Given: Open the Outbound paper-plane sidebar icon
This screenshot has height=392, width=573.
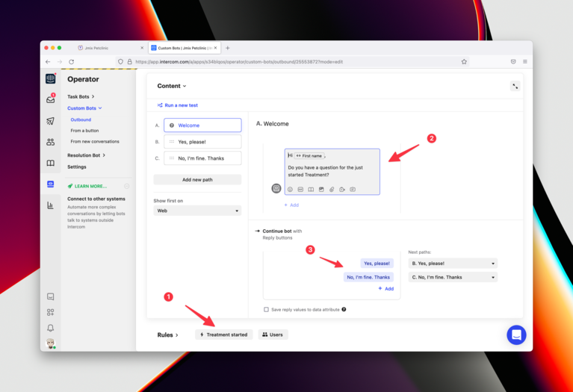Looking at the screenshot, I should (x=51, y=121).
